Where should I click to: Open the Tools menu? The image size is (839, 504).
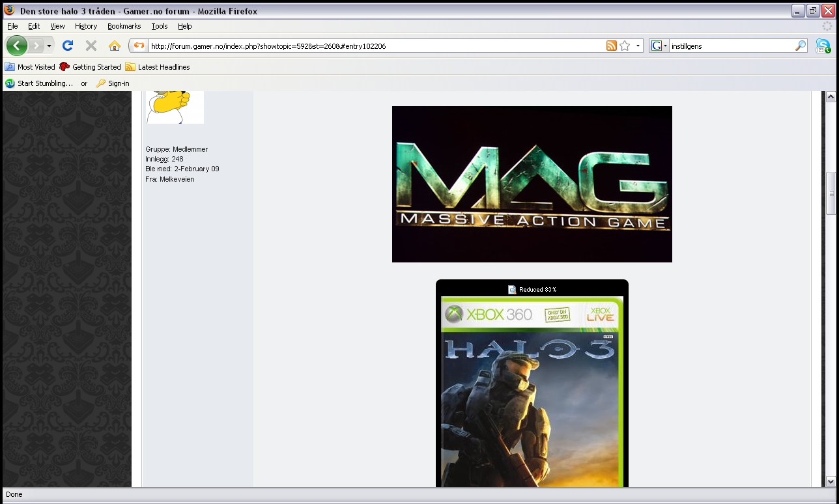(x=160, y=26)
